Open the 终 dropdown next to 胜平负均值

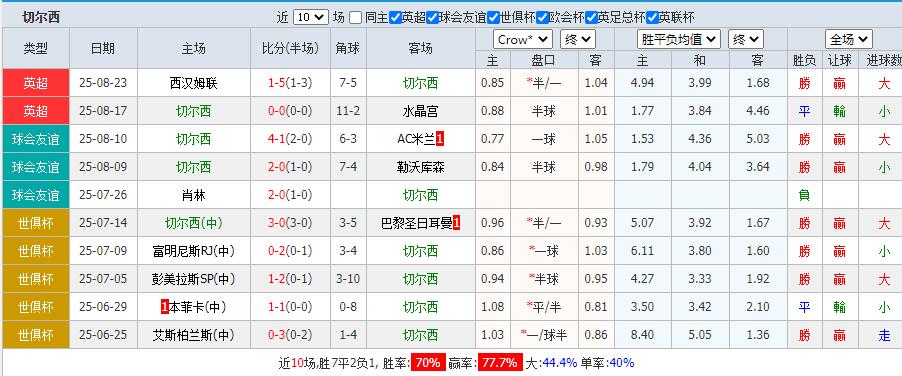coord(746,40)
